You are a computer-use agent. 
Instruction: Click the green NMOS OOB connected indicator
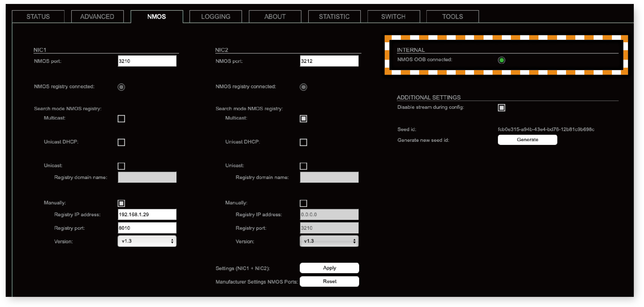[x=502, y=60]
